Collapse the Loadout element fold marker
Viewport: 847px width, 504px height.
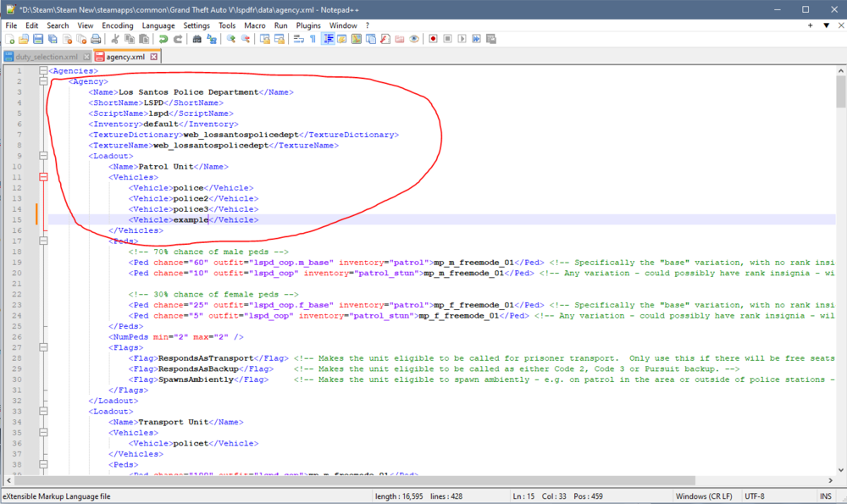pos(42,155)
